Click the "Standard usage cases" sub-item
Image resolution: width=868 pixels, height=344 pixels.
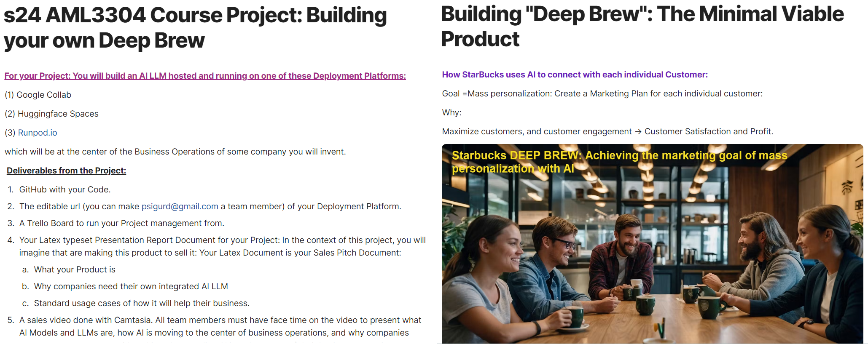[x=142, y=303]
